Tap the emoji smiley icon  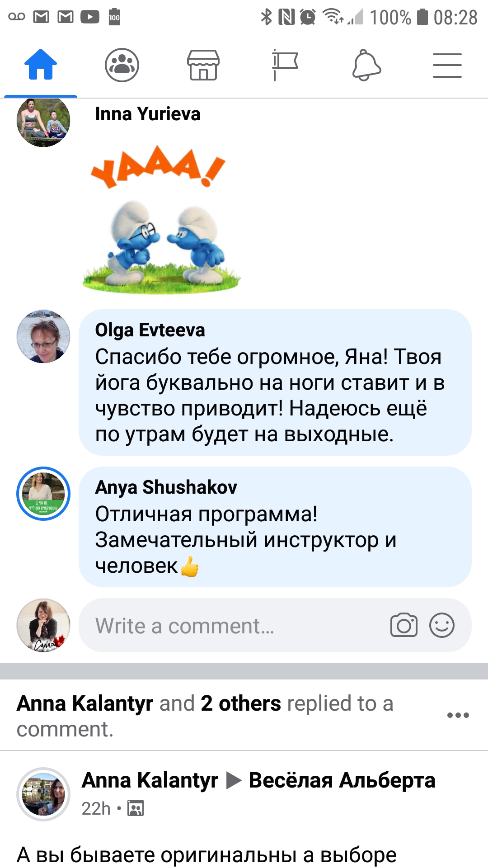442,625
